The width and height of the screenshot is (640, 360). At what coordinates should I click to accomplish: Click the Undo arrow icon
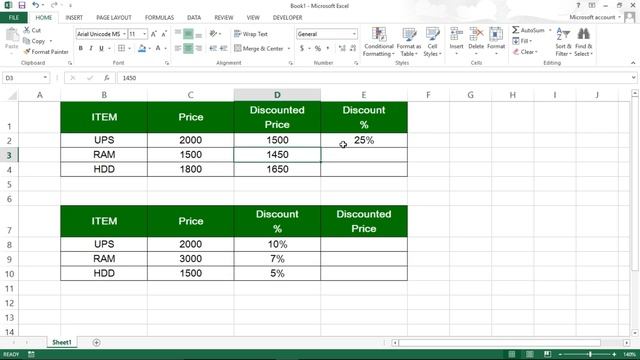point(36,5)
